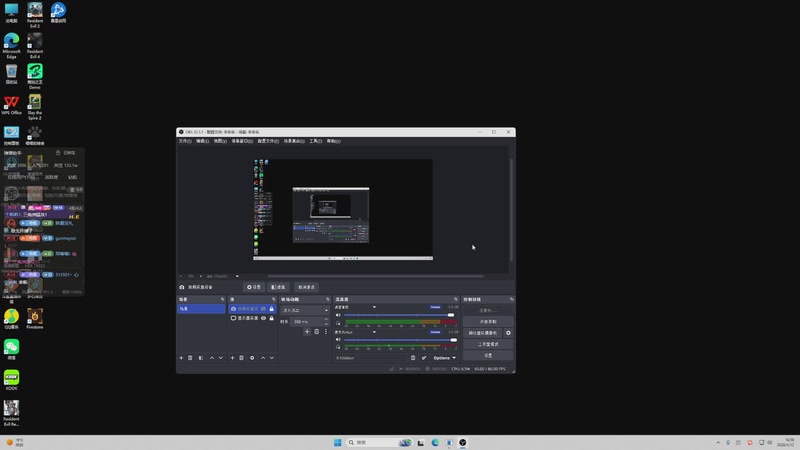
Task: Open the Help menu in OBS
Action: coord(334,141)
